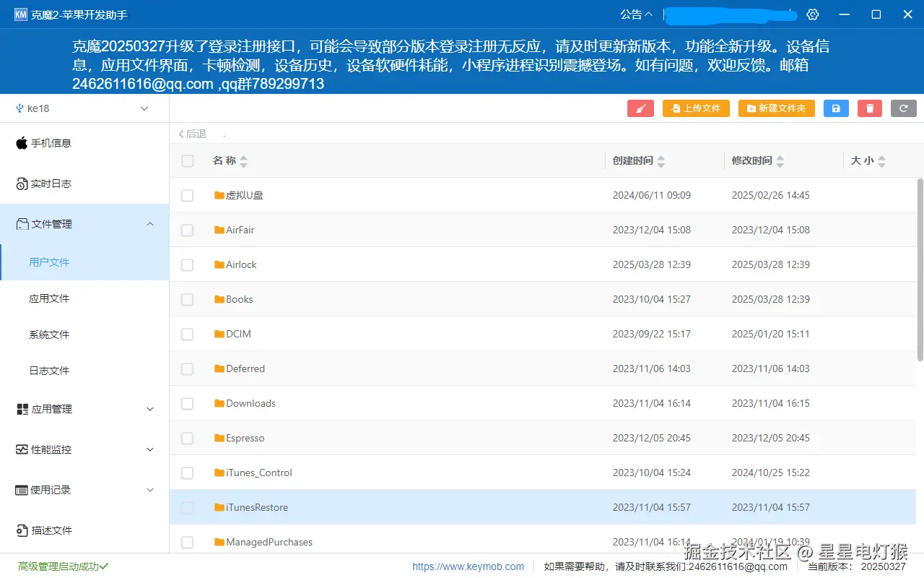Check the Books row checkbox
This screenshot has width=924, height=578.
point(187,300)
